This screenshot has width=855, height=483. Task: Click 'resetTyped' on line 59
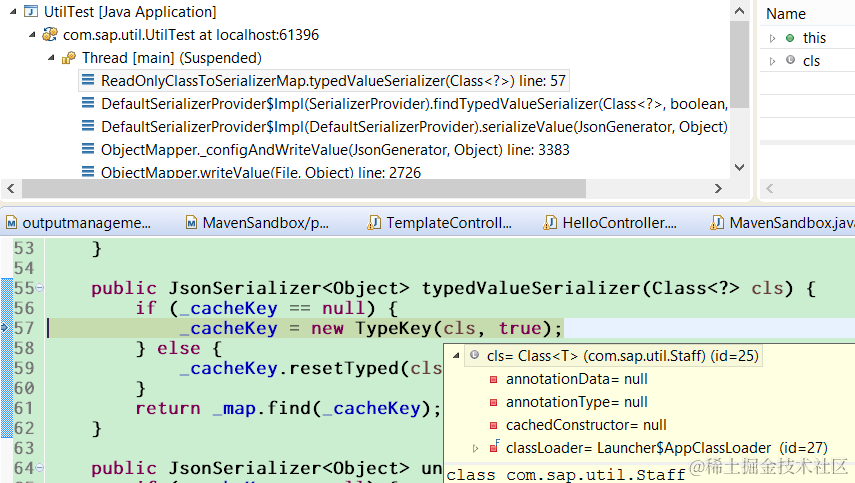pyautogui.click(x=344, y=368)
